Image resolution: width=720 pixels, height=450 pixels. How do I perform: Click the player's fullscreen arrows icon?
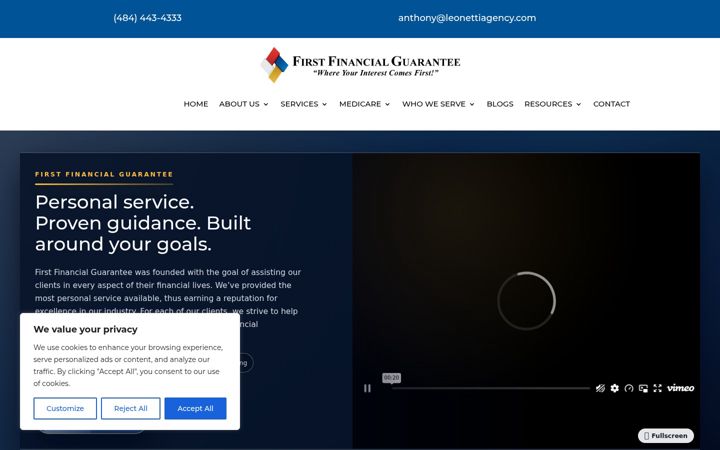tap(658, 388)
